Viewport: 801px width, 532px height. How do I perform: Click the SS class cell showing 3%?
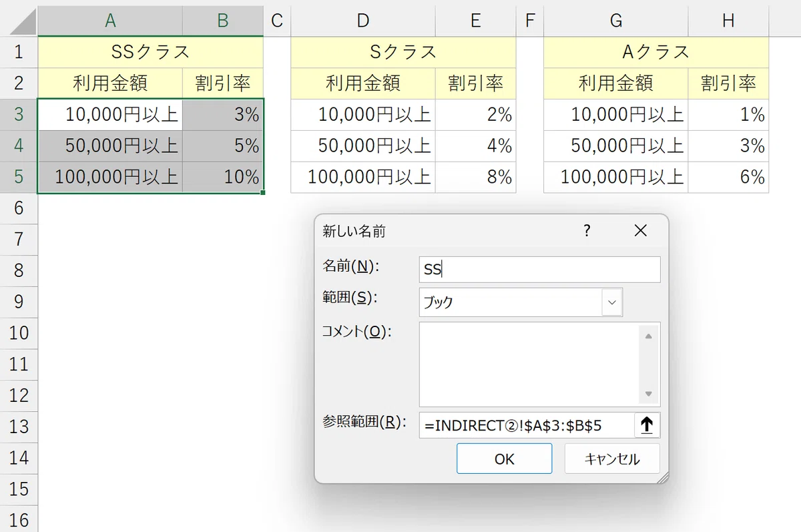coord(223,115)
